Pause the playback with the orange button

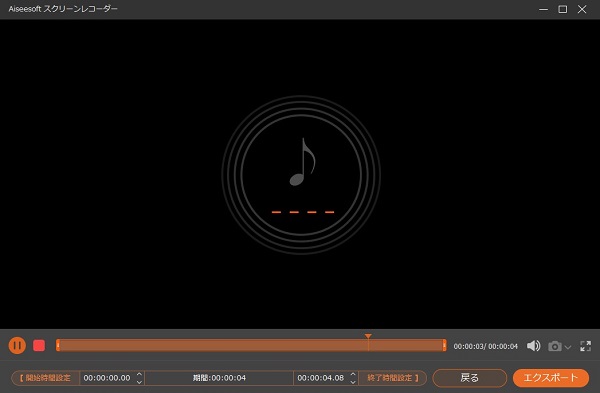(17, 346)
